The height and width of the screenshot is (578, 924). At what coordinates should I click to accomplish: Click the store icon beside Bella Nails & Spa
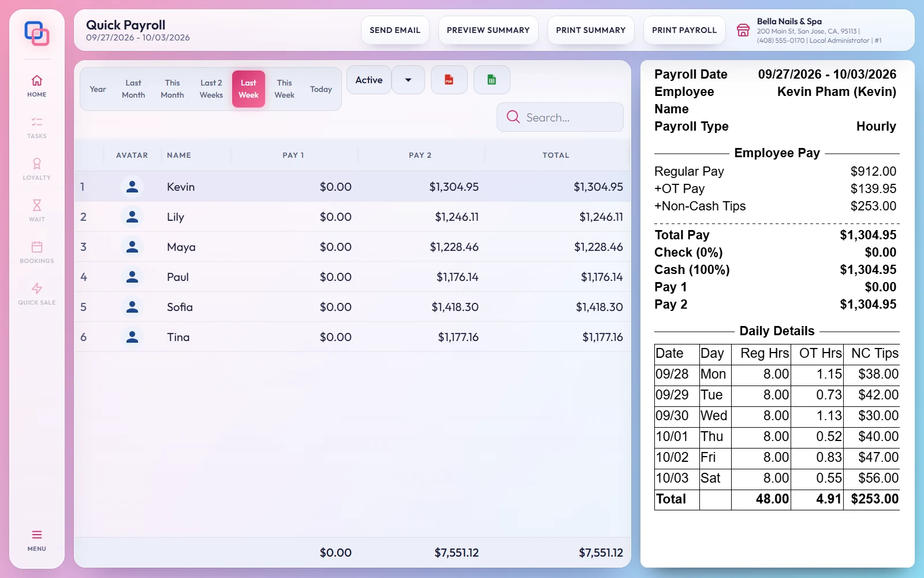[x=743, y=30]
